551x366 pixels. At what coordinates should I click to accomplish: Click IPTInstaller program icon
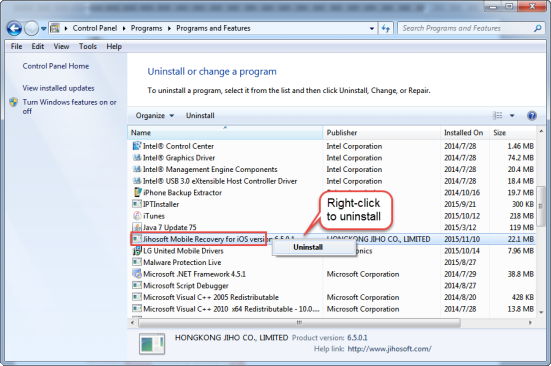tap(137, 204)
